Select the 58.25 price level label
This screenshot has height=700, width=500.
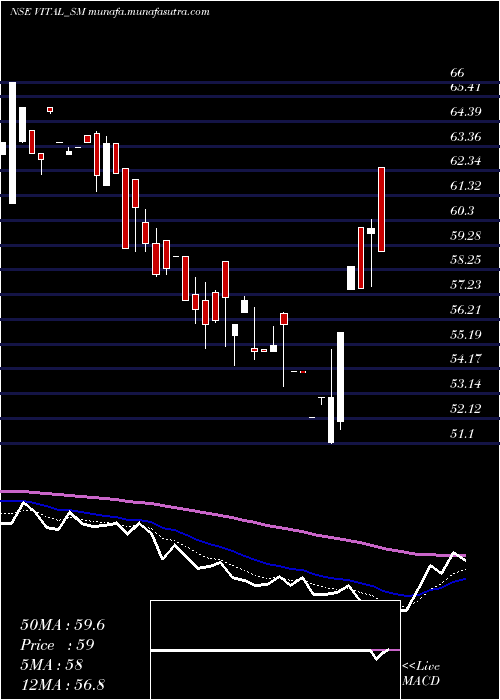(466, 260)
